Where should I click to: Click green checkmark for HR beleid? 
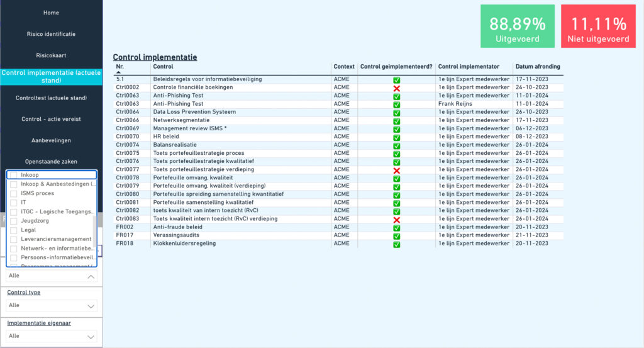coord(396,138)
